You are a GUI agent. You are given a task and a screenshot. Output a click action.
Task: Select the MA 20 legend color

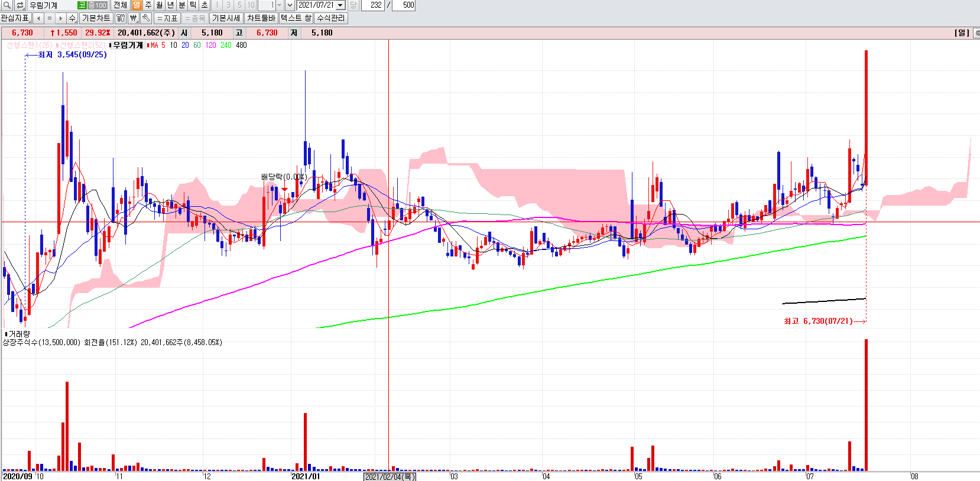pos(185,45)
